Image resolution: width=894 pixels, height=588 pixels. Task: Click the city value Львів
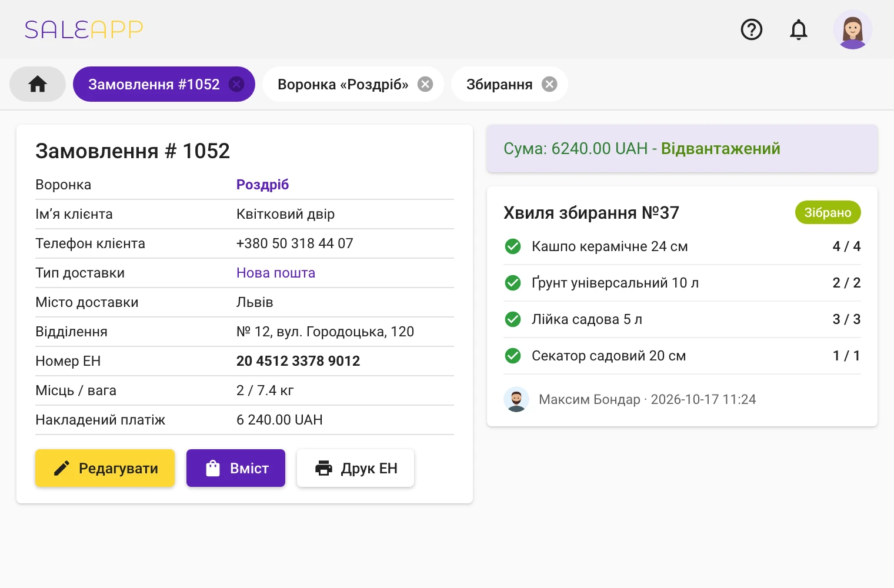255,302
